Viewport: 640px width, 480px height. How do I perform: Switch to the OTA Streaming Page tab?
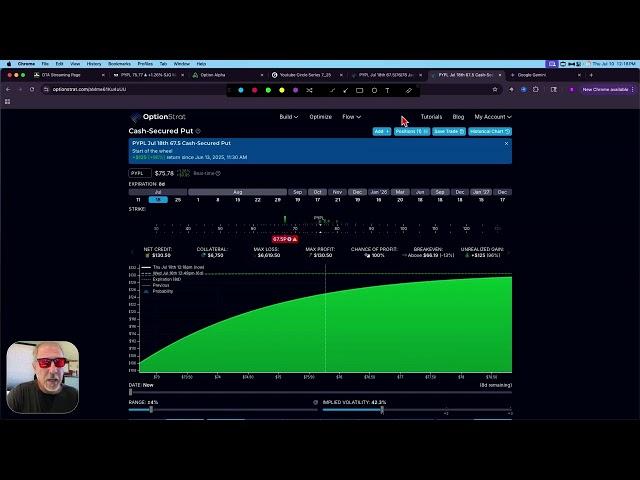tap(67, 75)
